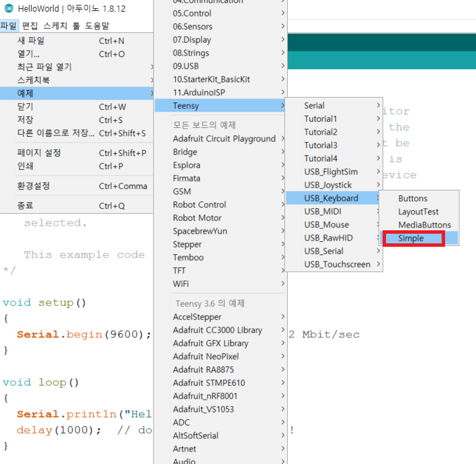The height and width of the screenshot is (464, 476).
Task: Open the 도움말 menu
Action: point(97,26)
